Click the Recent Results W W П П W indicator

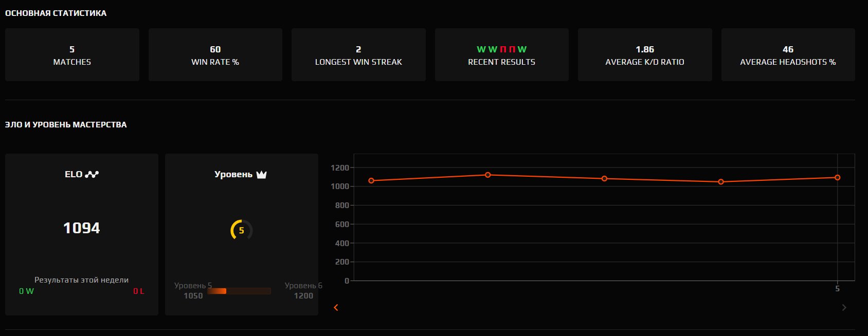click(x=501, y=50)
